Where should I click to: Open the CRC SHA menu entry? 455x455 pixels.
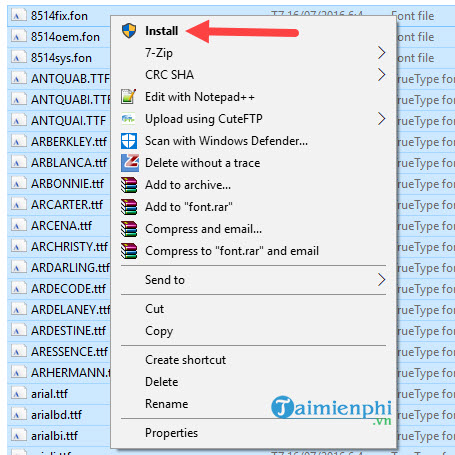(x=169, y=75)
